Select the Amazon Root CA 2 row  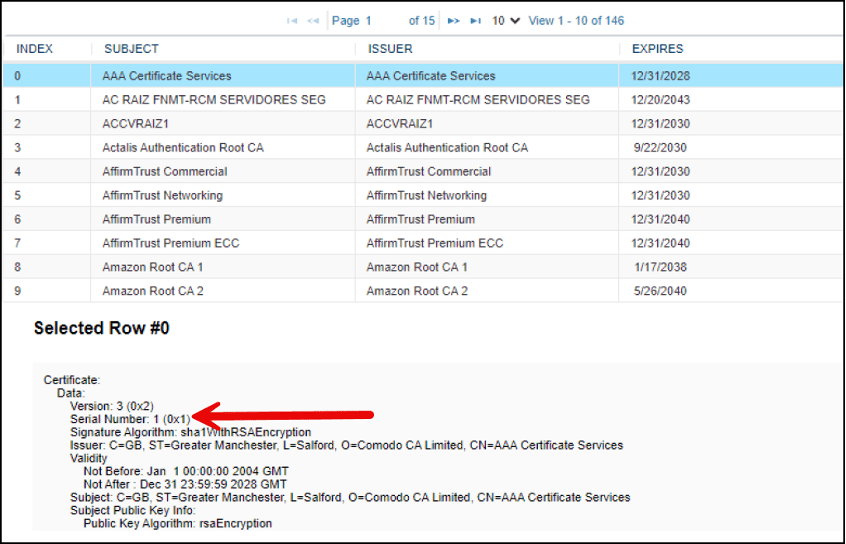pos(423,291)
